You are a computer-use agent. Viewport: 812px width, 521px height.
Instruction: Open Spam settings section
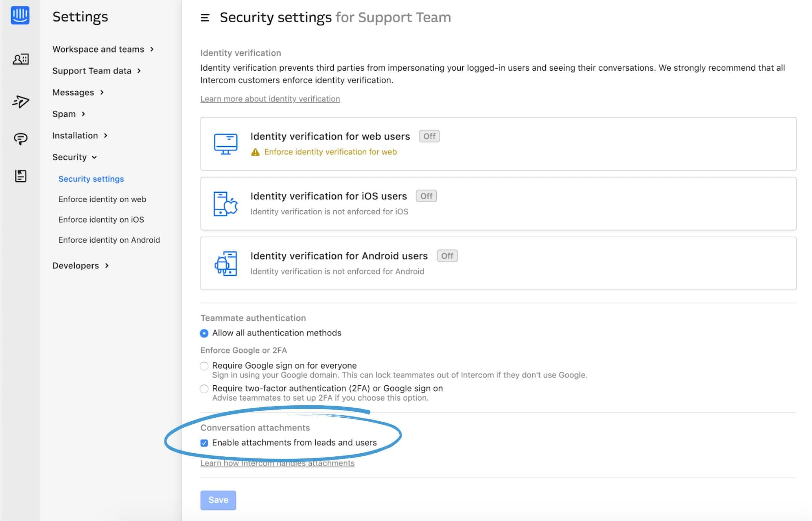[64, 114]
